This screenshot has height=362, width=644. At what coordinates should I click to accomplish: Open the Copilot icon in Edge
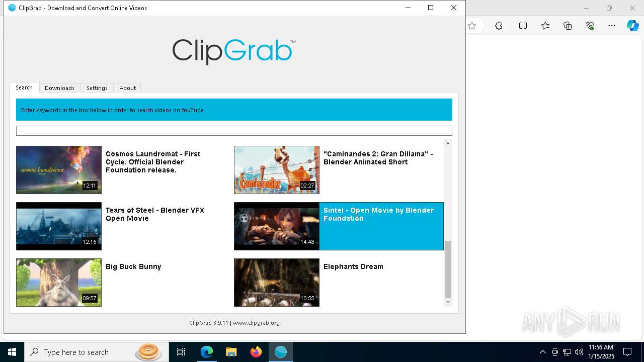(633, 26)
